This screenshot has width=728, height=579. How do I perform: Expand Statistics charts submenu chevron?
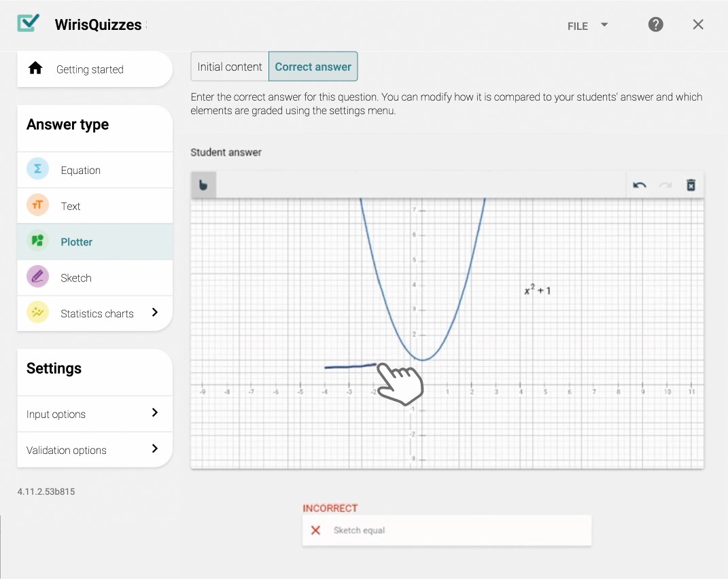tap(154, 313)
